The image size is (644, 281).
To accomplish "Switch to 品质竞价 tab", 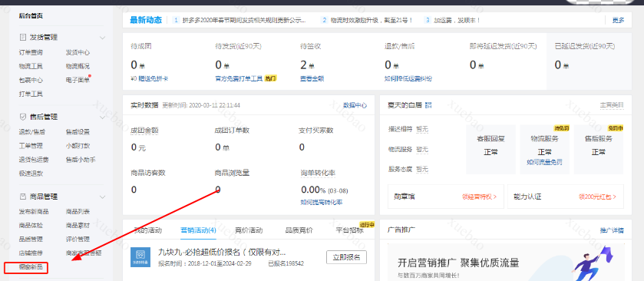I will point(299,230).
